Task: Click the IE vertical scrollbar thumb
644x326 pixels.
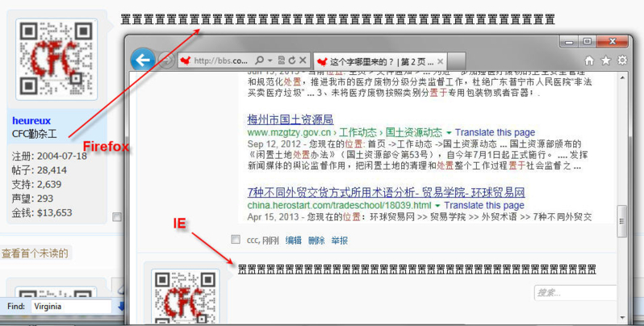Action: (623, 221)
